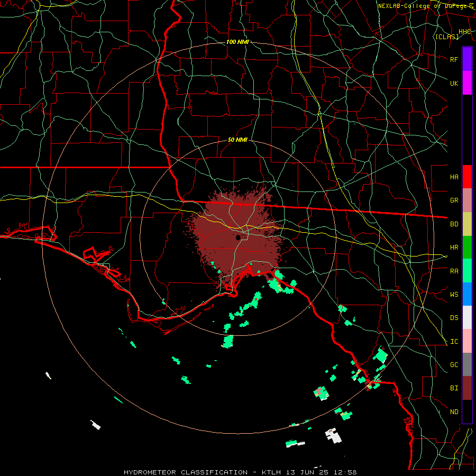
Task: Click the HYDROMETEOR CLASSIFICATION title text
Action: pyautogui.click(x=186, y=472)
